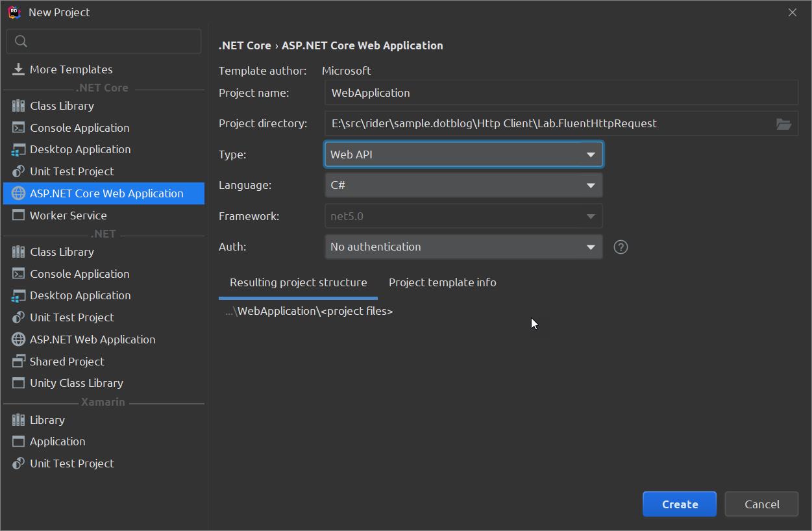Click the .NET Unit Test Project icon

point(18,317)
